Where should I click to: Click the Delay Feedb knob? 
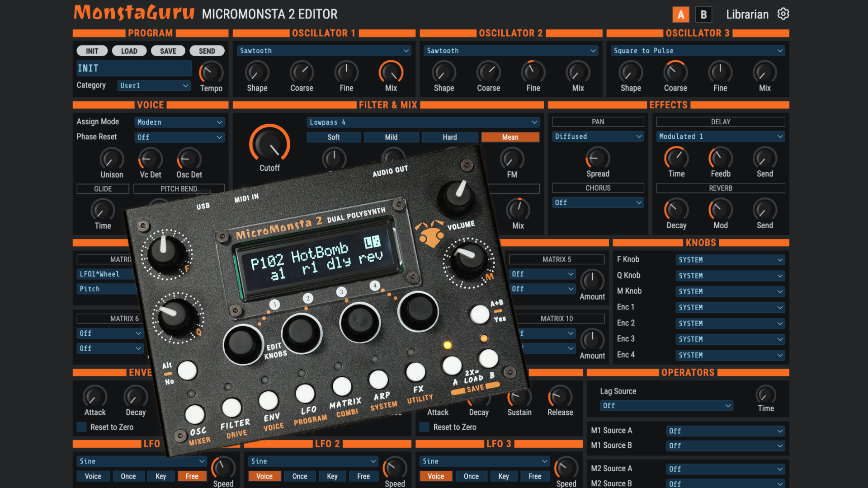(721, 158)
